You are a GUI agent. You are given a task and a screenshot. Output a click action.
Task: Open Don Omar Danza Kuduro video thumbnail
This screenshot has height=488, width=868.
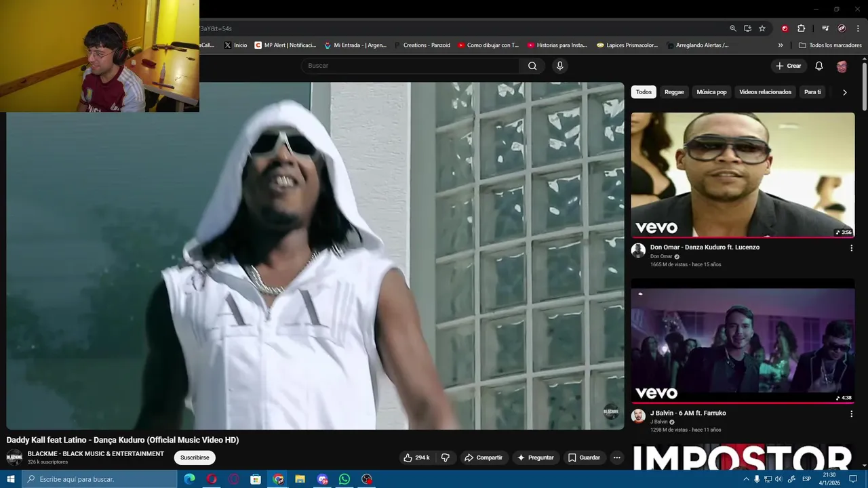tap(743, 175)
